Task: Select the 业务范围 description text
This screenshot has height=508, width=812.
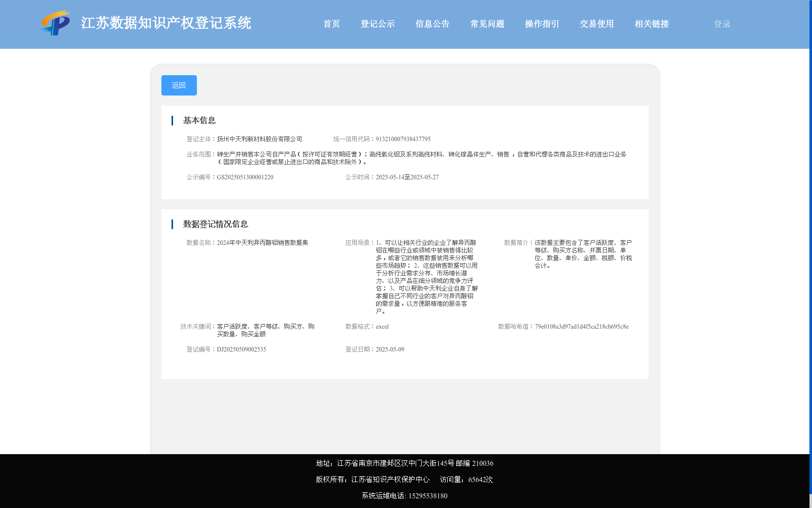Action: pos(422,158)
